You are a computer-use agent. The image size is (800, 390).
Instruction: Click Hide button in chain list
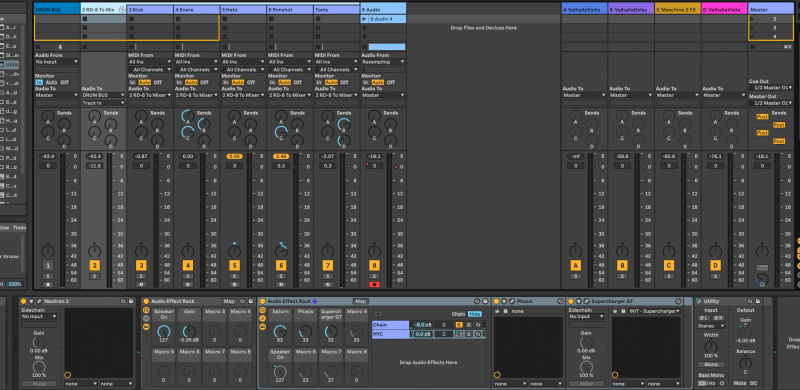475,314
